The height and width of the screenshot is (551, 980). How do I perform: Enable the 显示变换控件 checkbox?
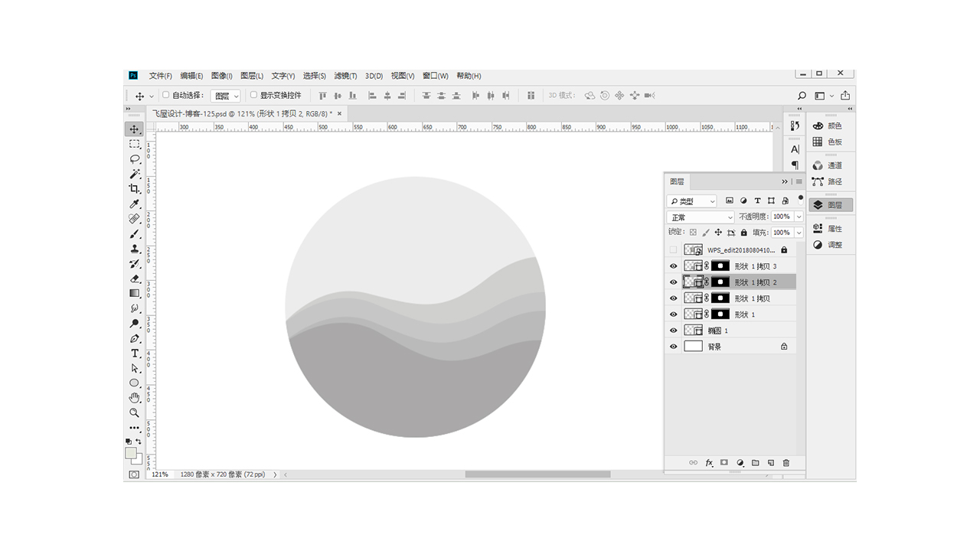[254, 96]
